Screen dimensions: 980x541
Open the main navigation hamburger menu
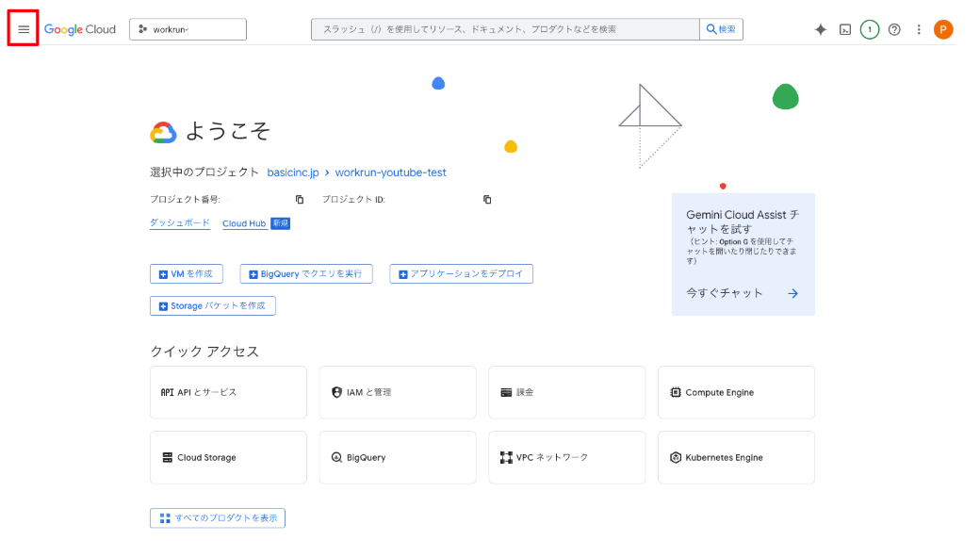point(24,29)
